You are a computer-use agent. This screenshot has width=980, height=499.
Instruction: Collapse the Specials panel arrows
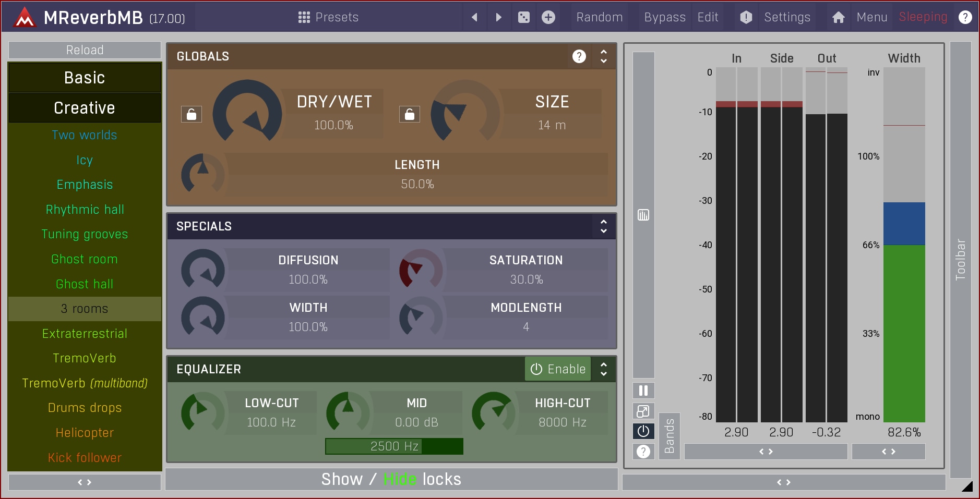coord(604,226)
